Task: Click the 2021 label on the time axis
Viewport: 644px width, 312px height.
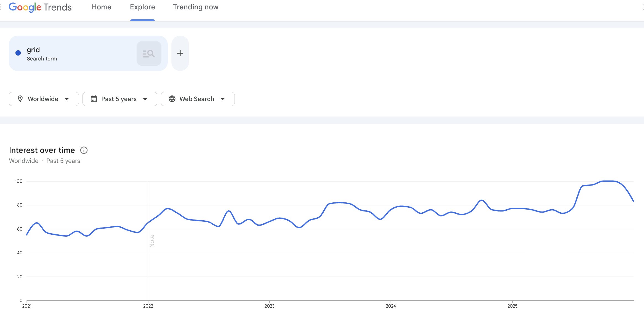Action: point(27,306)
